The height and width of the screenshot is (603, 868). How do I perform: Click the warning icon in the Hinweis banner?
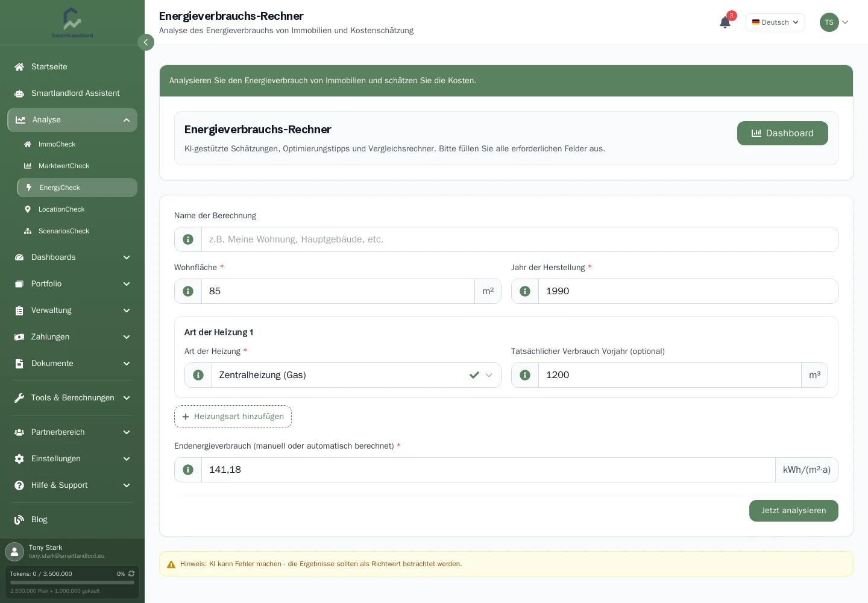(x=171, y=564)
